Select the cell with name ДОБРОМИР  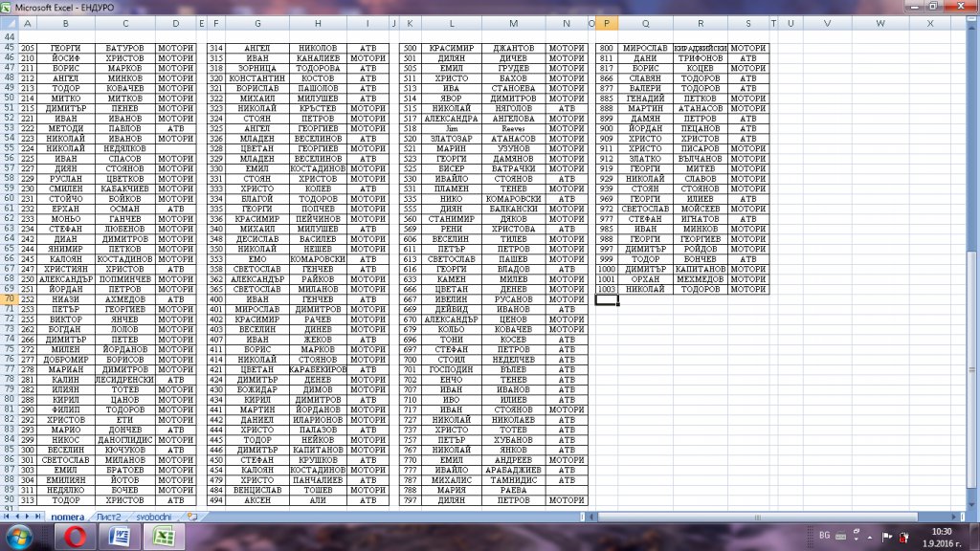pos(66,360)
